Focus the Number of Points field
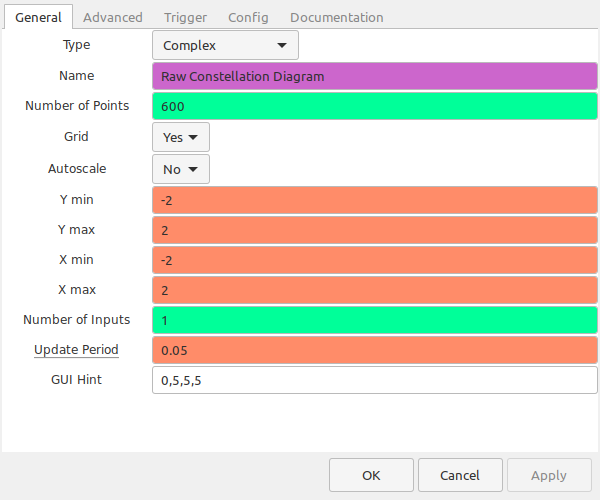Screen dimensions: 600x500 (375, 106)
